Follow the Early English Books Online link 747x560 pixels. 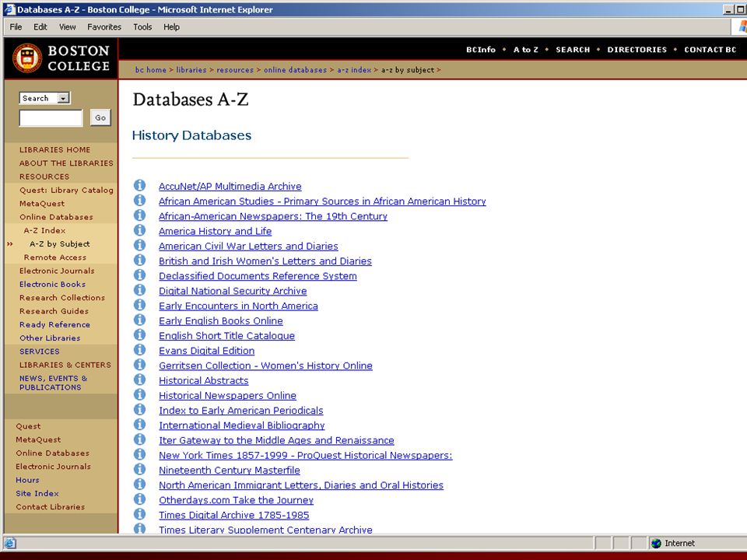point(221,321)
